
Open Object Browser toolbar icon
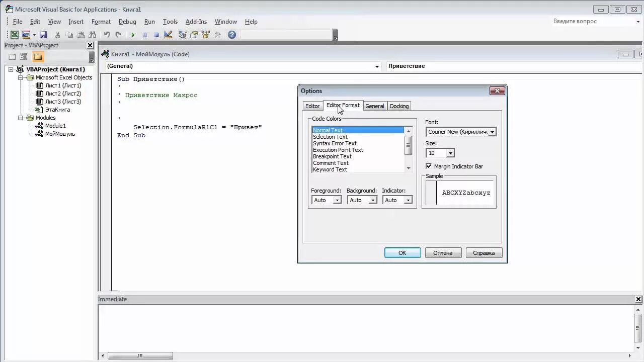205,35
